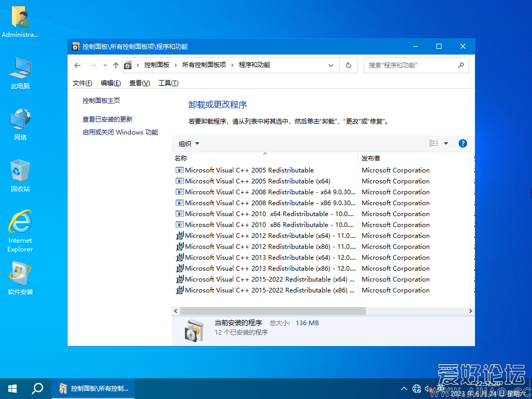Image resolution: width=532 pixels, height=399 pixels.
Task: Open the Recycle Bin (回收站) desktop icon
Action: pyautogui.click(x=20, y=176)
